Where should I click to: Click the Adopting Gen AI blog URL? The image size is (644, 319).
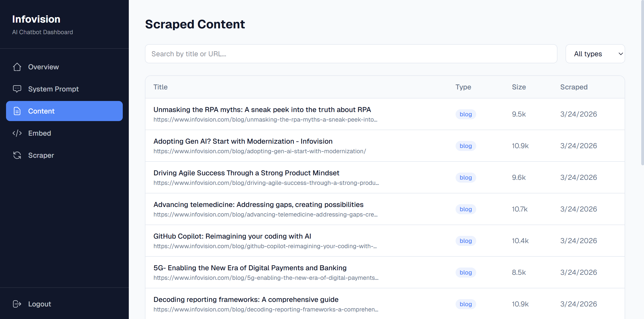pos(260,151)
